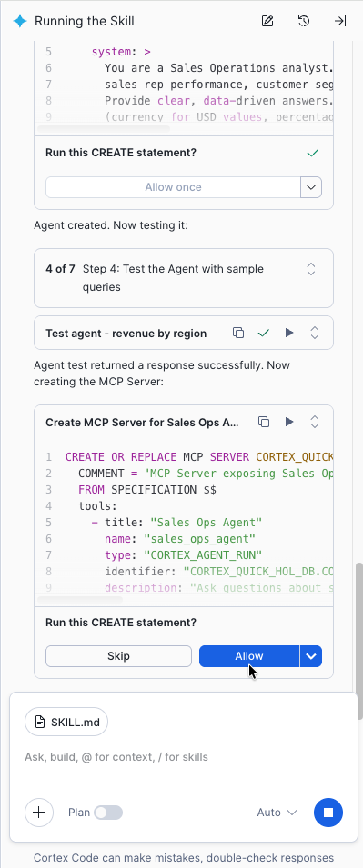Stop the running response with the stop button
This screenshot has height=868, width=363.
[328, 813]
